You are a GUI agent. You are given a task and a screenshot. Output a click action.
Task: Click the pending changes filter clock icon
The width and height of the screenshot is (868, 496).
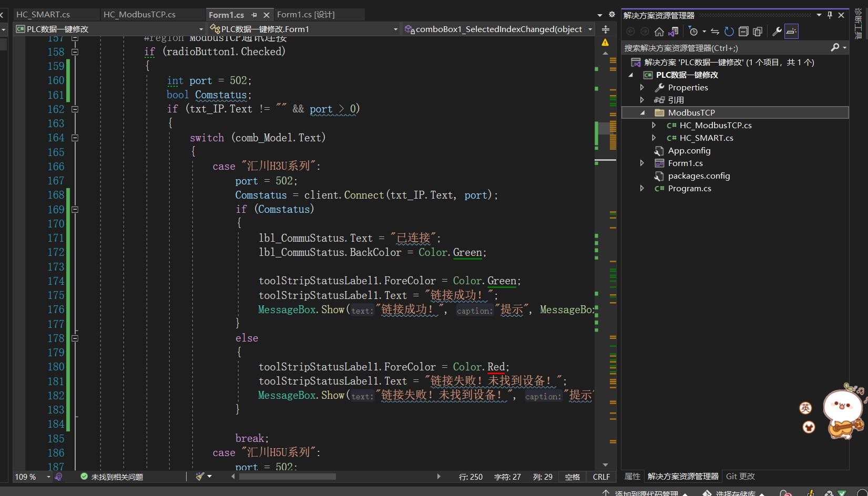tap(693, 32)
